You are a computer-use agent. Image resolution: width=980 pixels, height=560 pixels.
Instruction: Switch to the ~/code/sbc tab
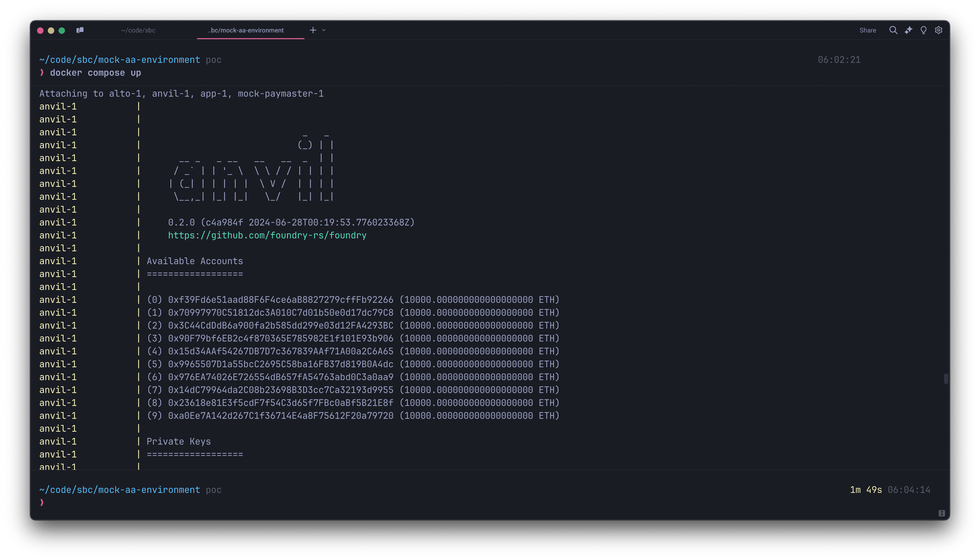point(138,30)
